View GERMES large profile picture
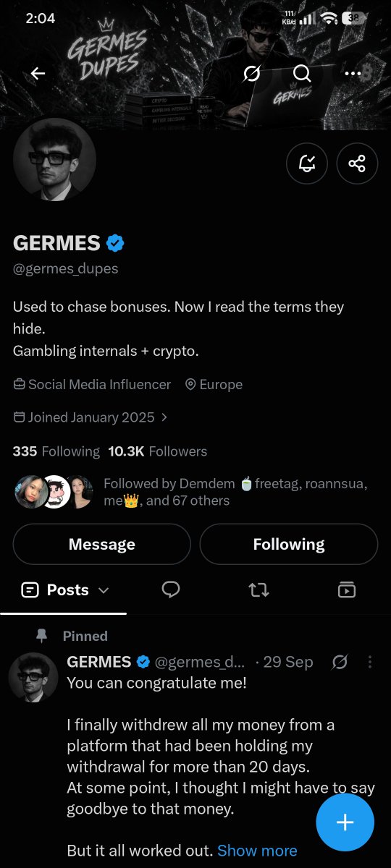The width and height of the screenshot is (391, 868). [54, 159]
